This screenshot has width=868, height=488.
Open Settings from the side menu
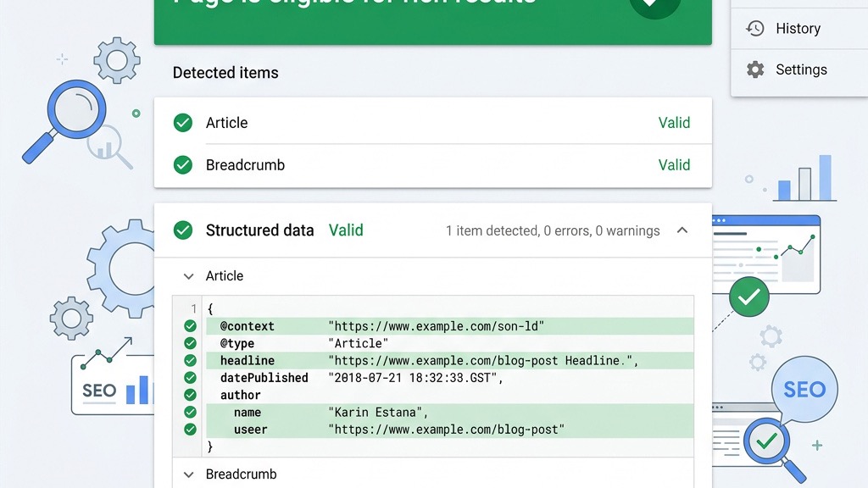[801, 69]
